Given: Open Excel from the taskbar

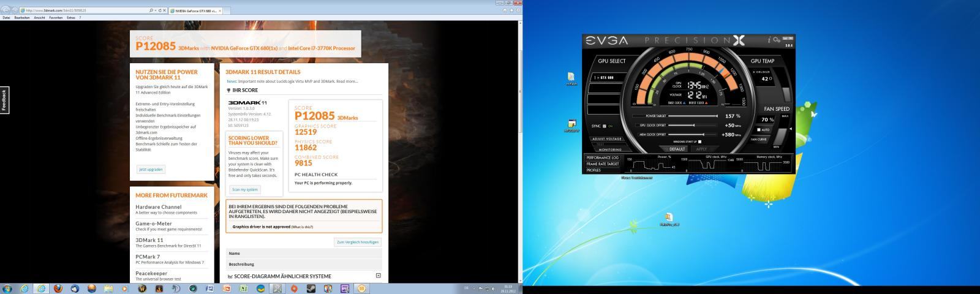Looking at the screenshot, I should [x=243, y=288].
